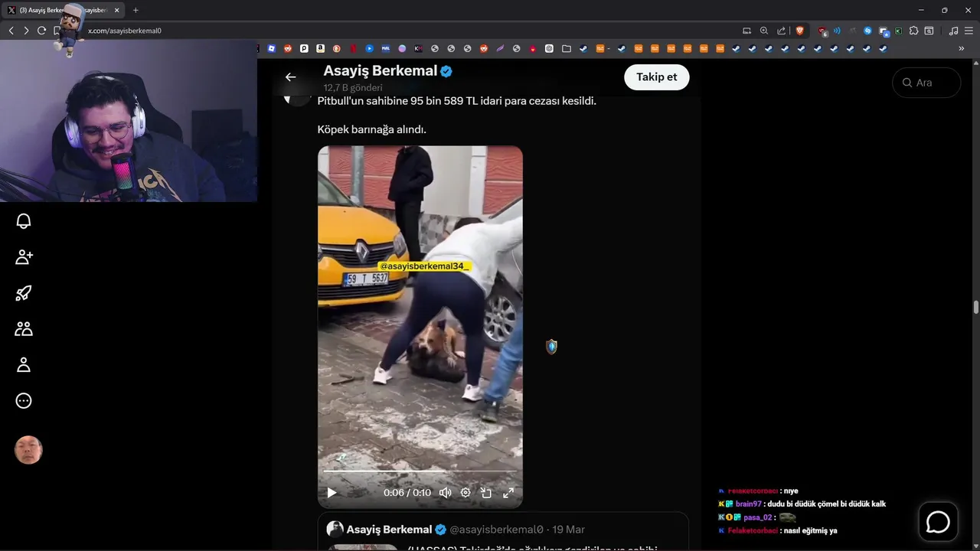Viewport: 980px width, 551px height.
Task: Seek using the video progress bar
Action: point(420,471)
